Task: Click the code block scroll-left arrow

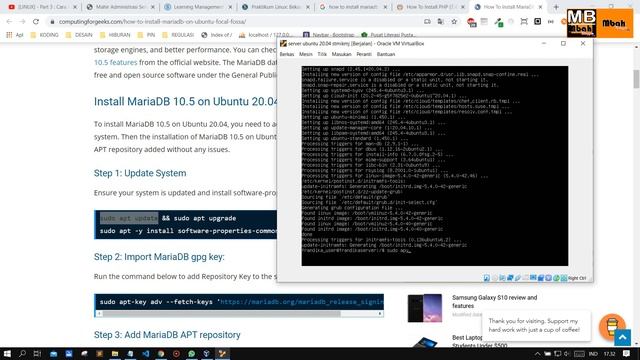Action: 98,313
